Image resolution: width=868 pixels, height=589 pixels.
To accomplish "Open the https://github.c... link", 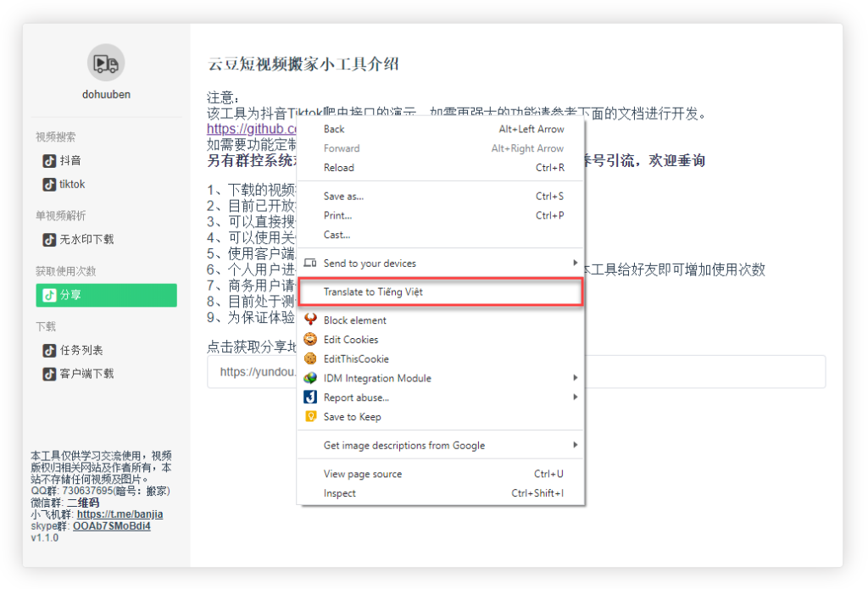I will tap(251, 129).
